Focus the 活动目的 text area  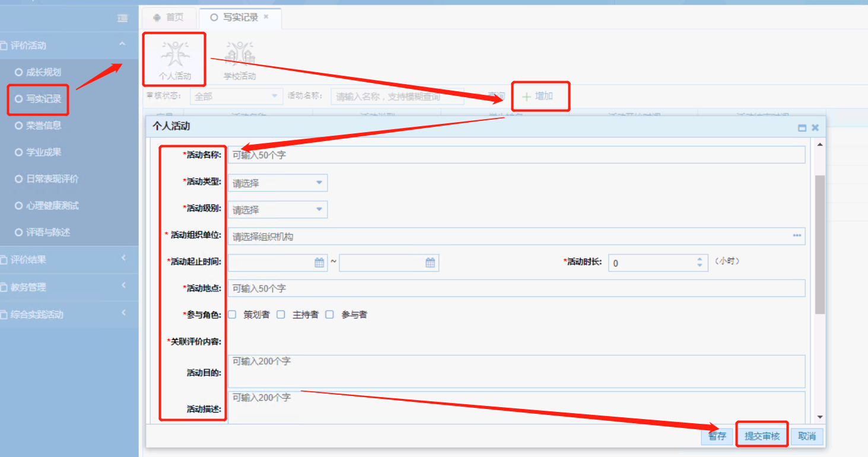(516, 372)
